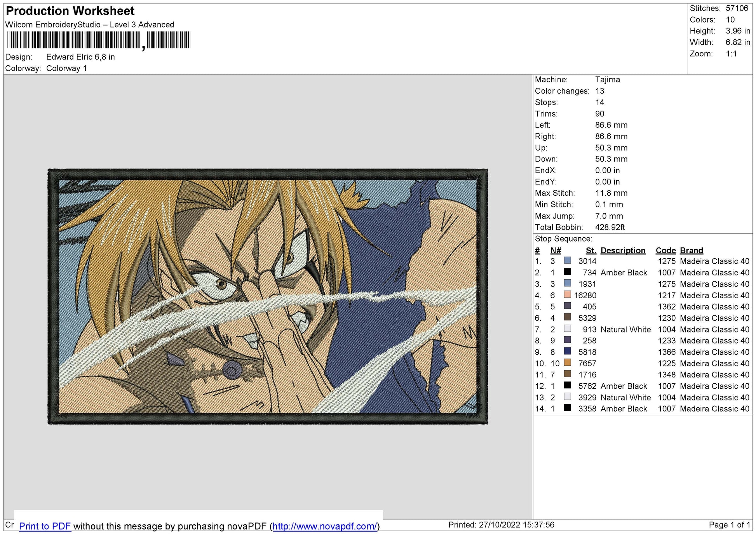
Task: Select stitch count '16280' in stop row 4
Action: (x=585, y=295)
